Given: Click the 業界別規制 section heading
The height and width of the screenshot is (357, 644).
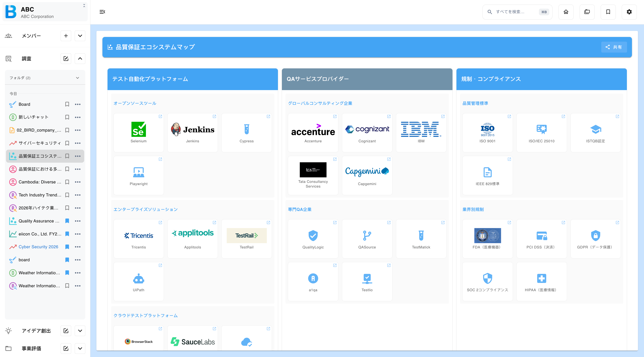Looking at the screenshot, I should [x=473, y=209].
